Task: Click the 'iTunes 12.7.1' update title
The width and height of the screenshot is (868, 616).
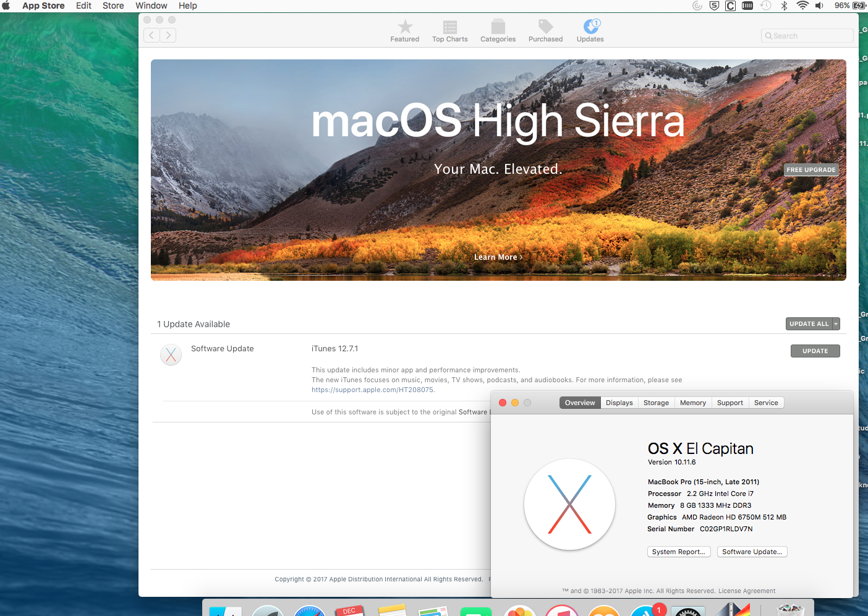Action: (x=334, y=349)
